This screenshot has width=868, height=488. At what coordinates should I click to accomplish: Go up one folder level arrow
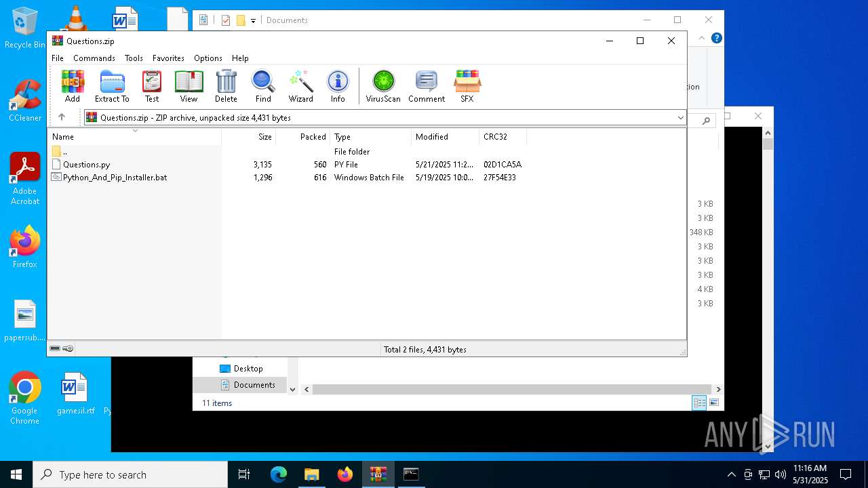point(62,117)
